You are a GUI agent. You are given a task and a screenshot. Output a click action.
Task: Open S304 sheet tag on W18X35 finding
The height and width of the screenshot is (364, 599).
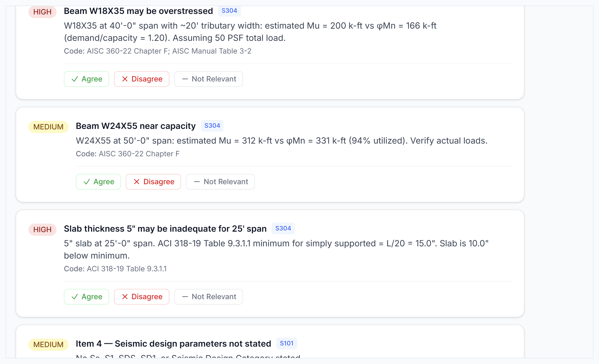[229, 11]
